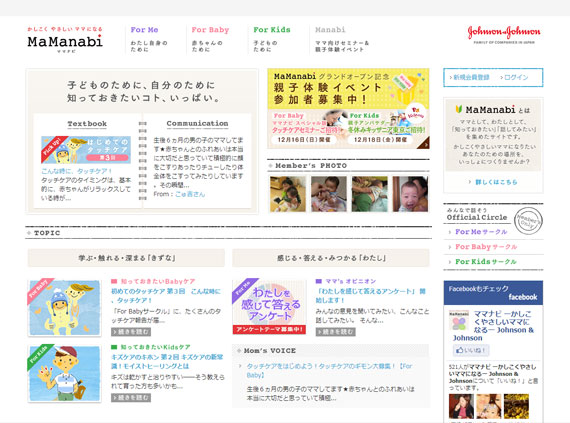570x423 pixels.
Task: Click the Facebookもチェック header banner
Action: pyautogui.click(x=493, y=293)
